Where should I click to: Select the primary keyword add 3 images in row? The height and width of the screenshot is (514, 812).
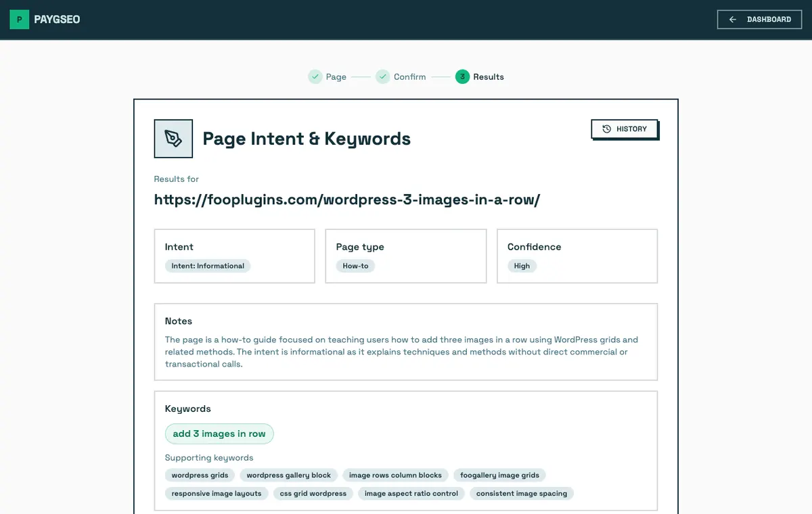tap(219, 434)
